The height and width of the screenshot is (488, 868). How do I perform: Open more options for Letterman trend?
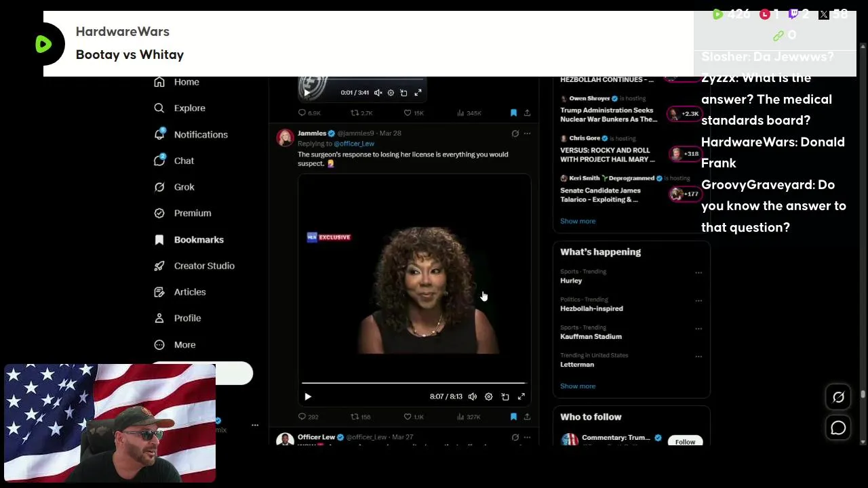[698, 357]
